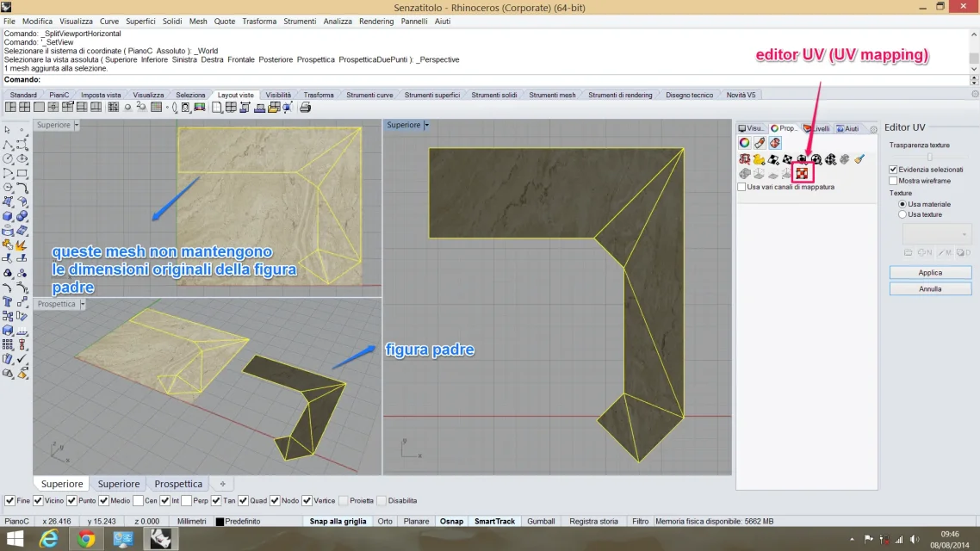Enable the Cen osnap checkbox

coord(138,500)
